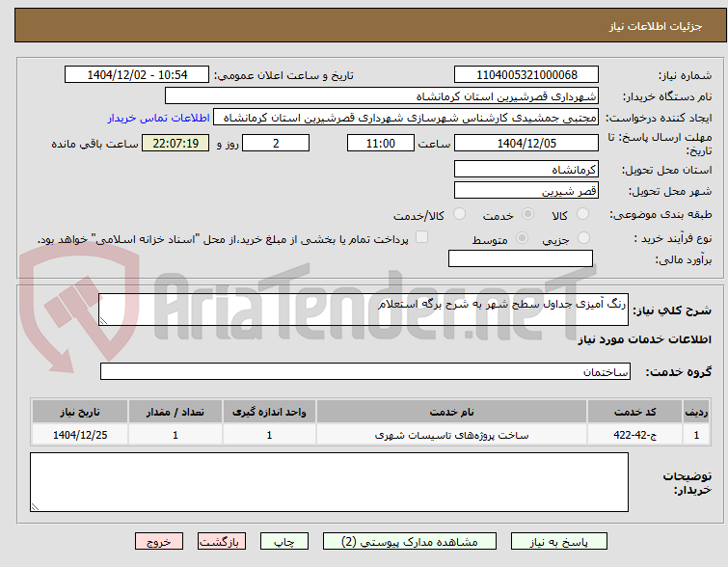Screen dimensions: 728x567
Task: Click the کد خدمت column header
Action: [634, 412]
